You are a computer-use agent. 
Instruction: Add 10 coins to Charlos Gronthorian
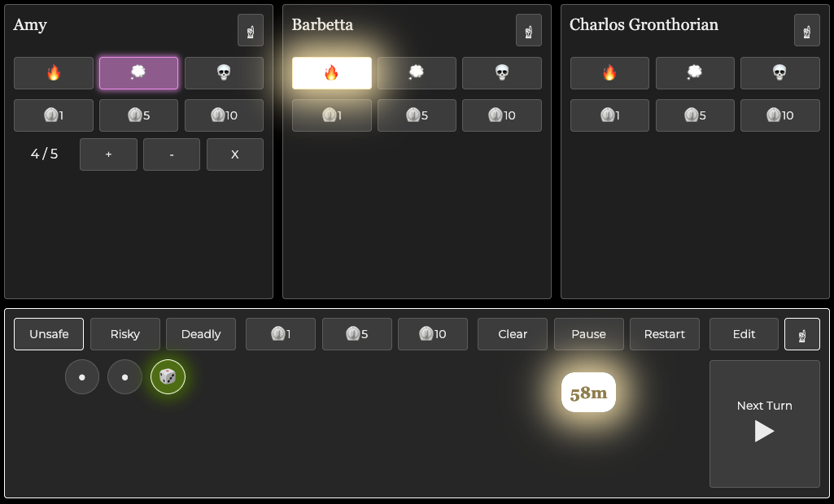[x=779, y=115]
